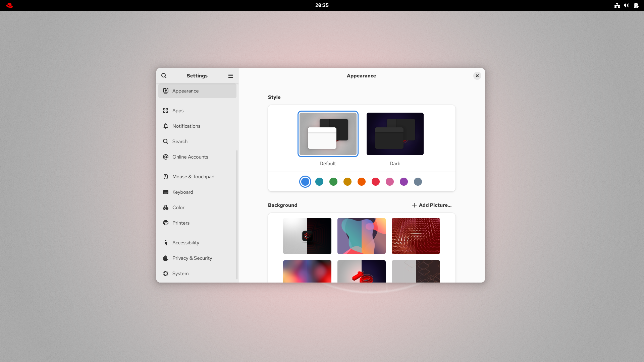Open the search icon in Settings header
644x362 pixels.
tap(164, 76)
